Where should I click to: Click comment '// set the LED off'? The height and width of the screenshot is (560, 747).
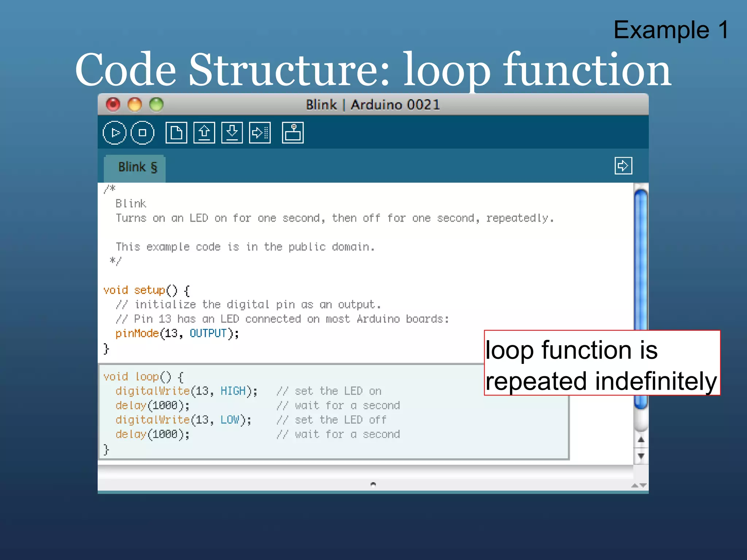pos(332,420)
